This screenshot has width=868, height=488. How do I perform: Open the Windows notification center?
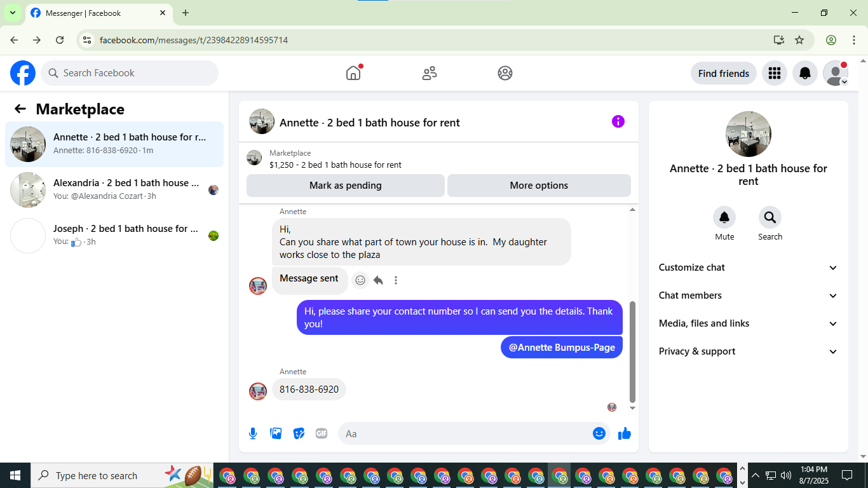point(847,475)
